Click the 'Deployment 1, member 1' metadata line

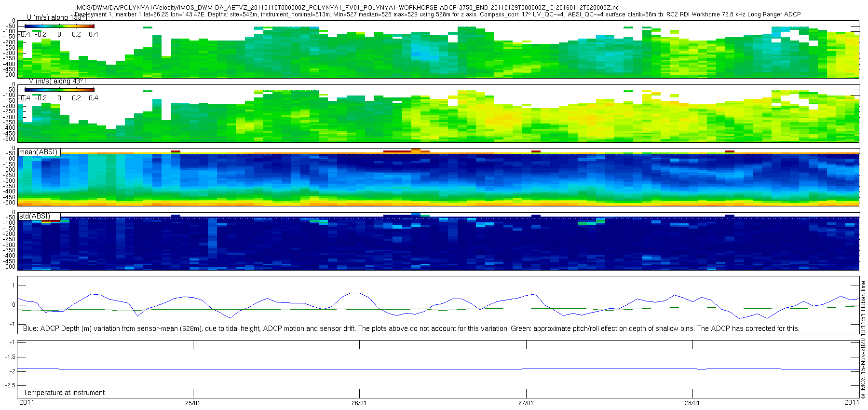click(438, 14)
